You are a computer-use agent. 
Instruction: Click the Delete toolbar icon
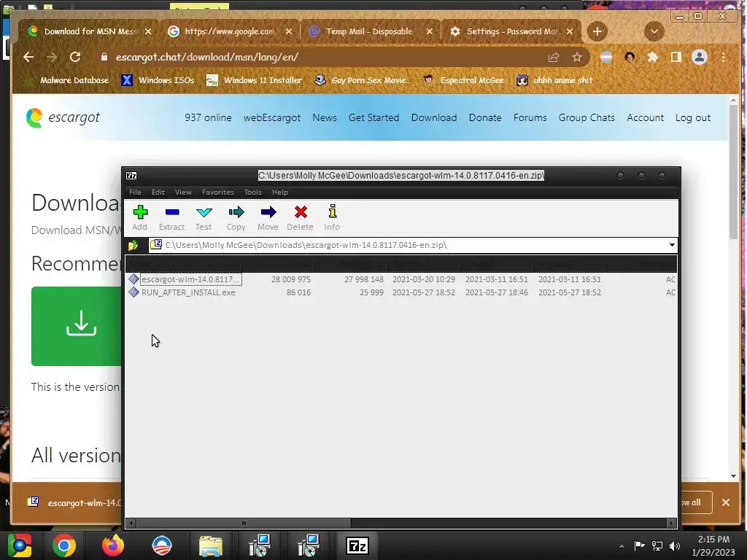pos(300,217)
